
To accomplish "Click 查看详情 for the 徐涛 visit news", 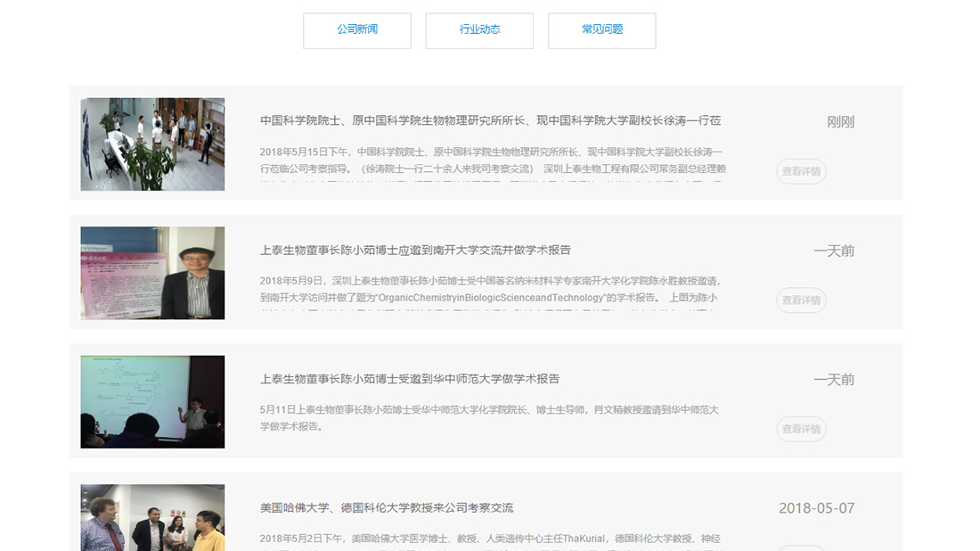I will point(800,171).
